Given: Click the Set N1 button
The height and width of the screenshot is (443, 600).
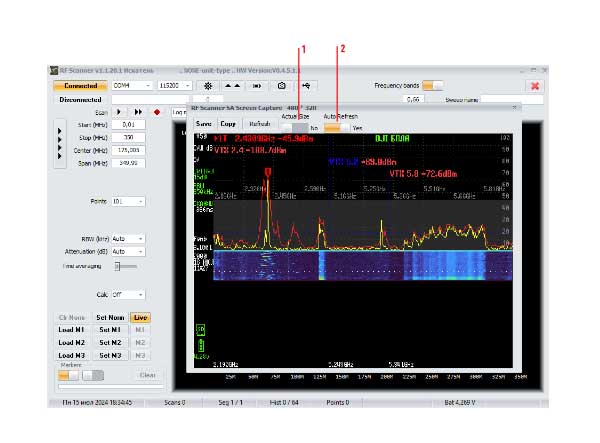Looking at the screenshot, I should [110, 330].
